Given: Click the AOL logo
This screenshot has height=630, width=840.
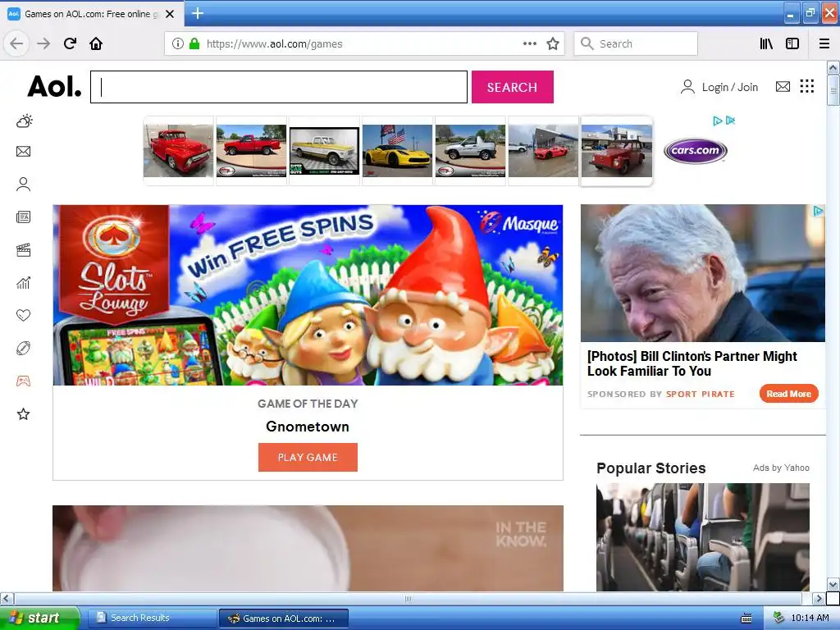Looking at the screenshot, I should [55, 86].
